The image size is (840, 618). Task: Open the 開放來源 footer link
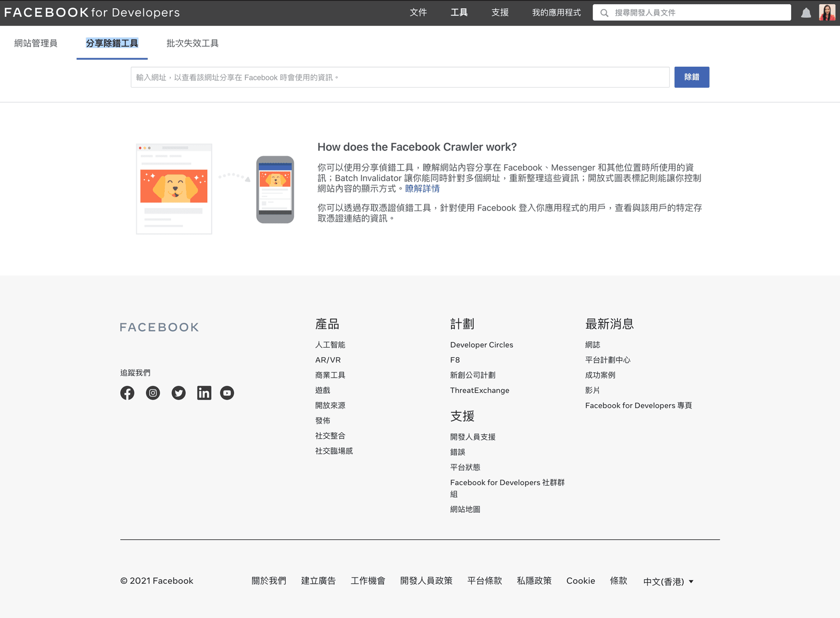330,405
